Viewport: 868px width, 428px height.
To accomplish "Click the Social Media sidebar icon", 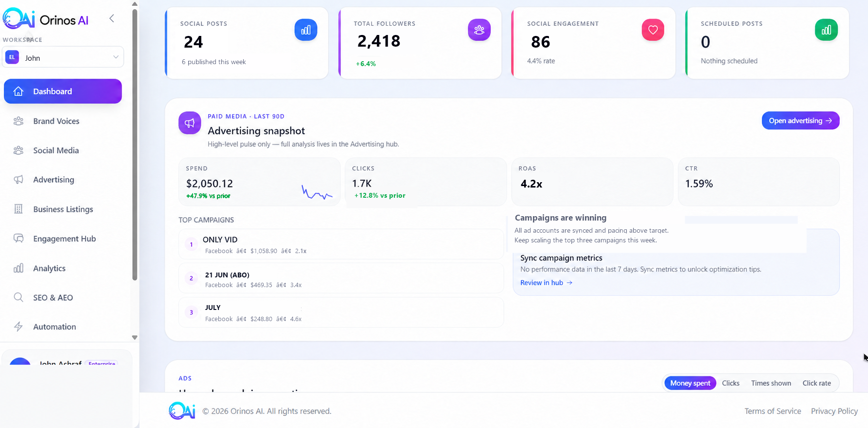I will tap(18, 151).
